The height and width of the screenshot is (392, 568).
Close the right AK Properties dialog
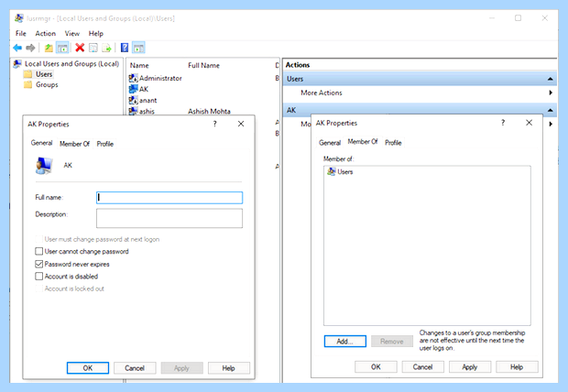tap(529, 123)
